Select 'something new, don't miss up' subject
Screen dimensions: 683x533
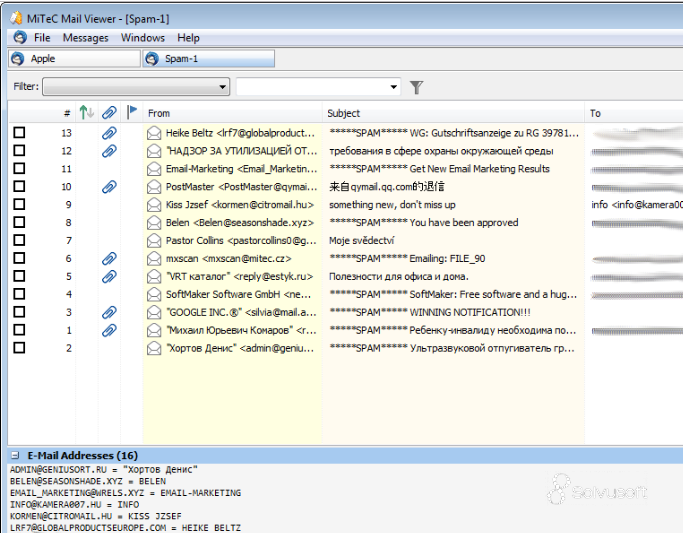pyautogui.click(x=392, y=205)
